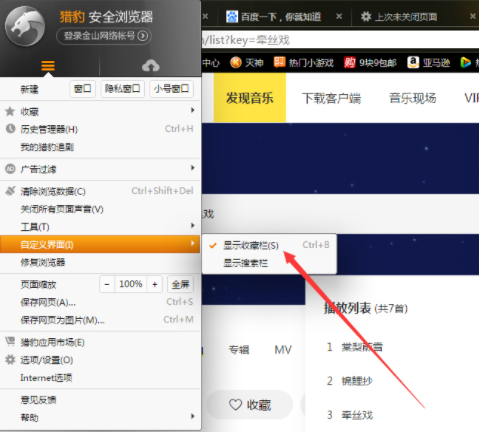Decrease page zoom with minus button

click(107, 284)
